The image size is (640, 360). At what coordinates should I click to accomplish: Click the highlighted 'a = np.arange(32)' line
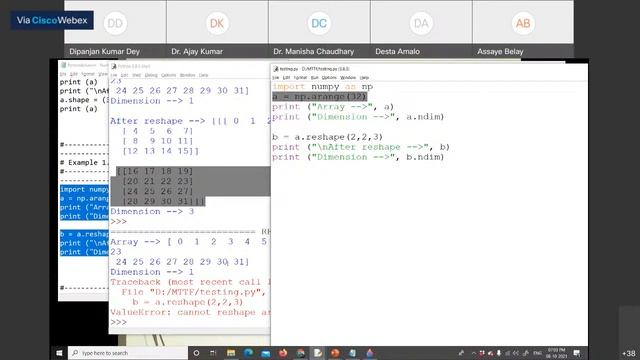click(320, 97)
